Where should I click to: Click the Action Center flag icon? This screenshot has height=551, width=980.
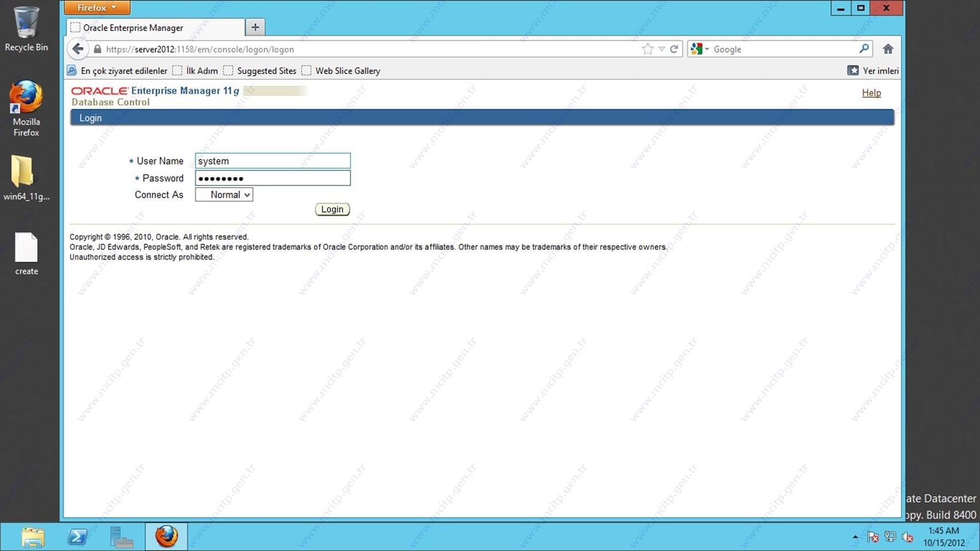pos(873,537)
